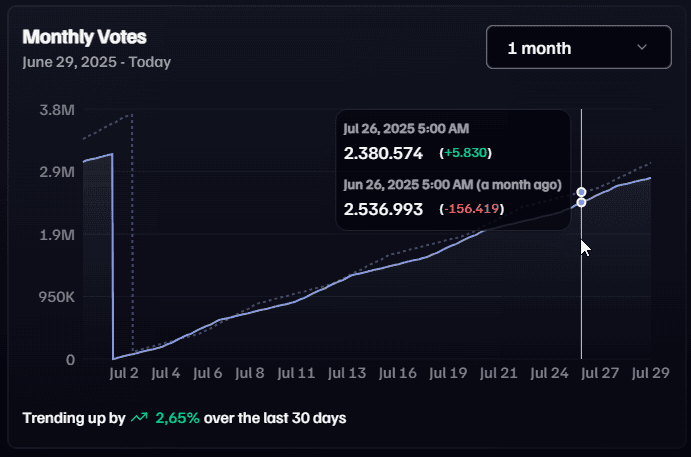This screenshot has height=457, width=691.
Task: Click the Jul 6 axis label
Action: (207, 373)
